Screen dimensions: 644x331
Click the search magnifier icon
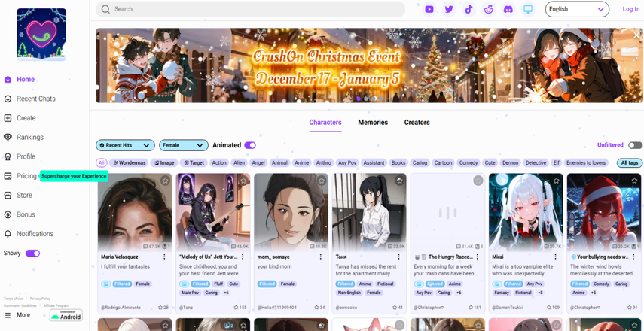tap(105, 9)
